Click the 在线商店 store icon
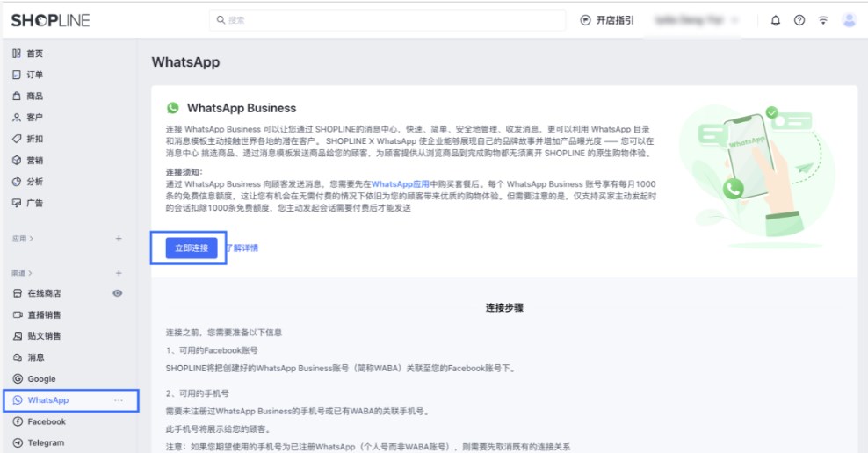 pyautogui.click(x=18, y=293)
